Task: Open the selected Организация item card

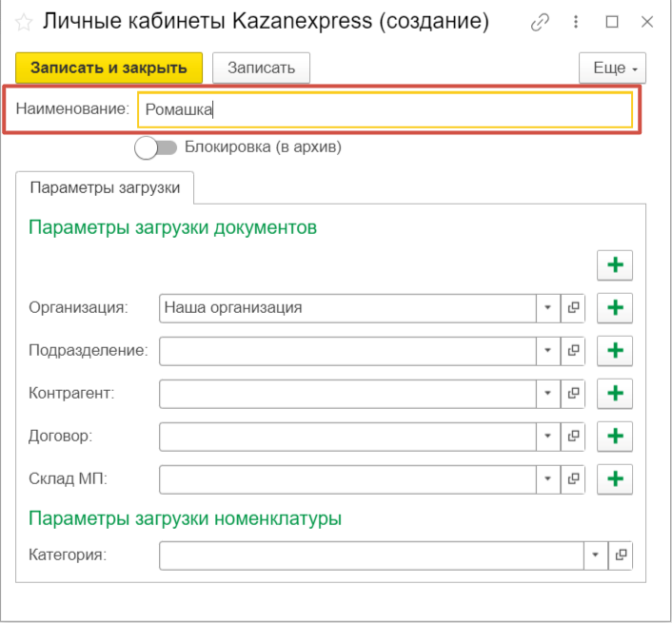Action: point(573,308)
